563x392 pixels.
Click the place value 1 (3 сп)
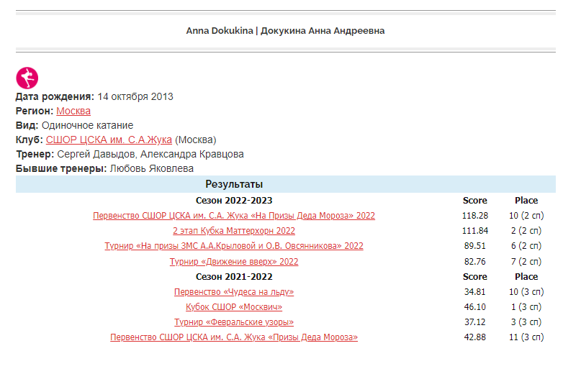point(526,307)
